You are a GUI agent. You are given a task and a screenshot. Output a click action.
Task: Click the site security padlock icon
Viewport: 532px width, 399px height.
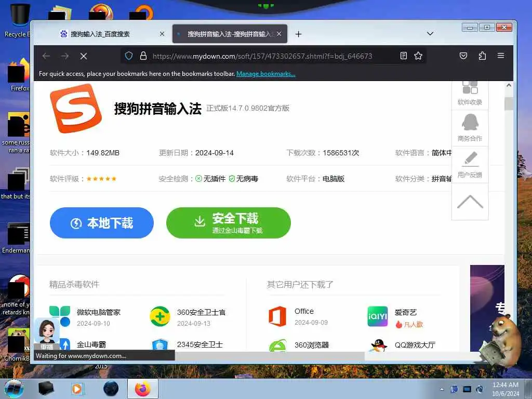[x=143, y=56]
